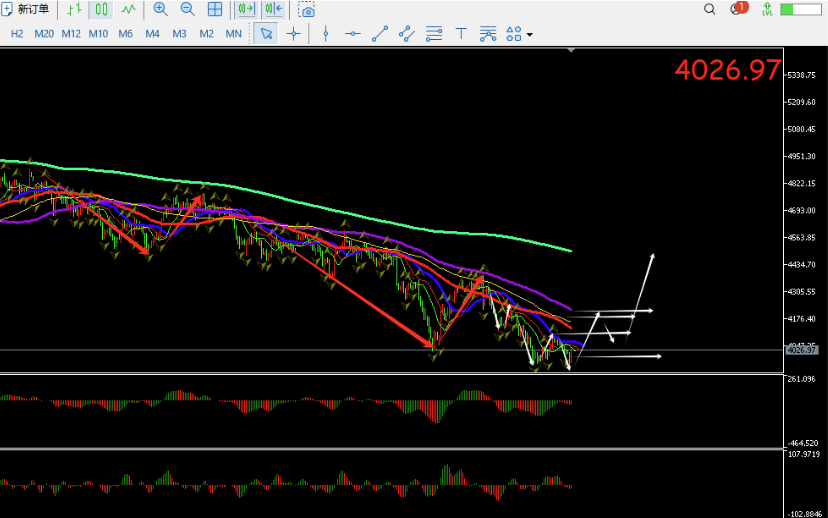Take a chart screenshot with camera icon
Screen dimensions: 828x518
[x=306, y=10]
